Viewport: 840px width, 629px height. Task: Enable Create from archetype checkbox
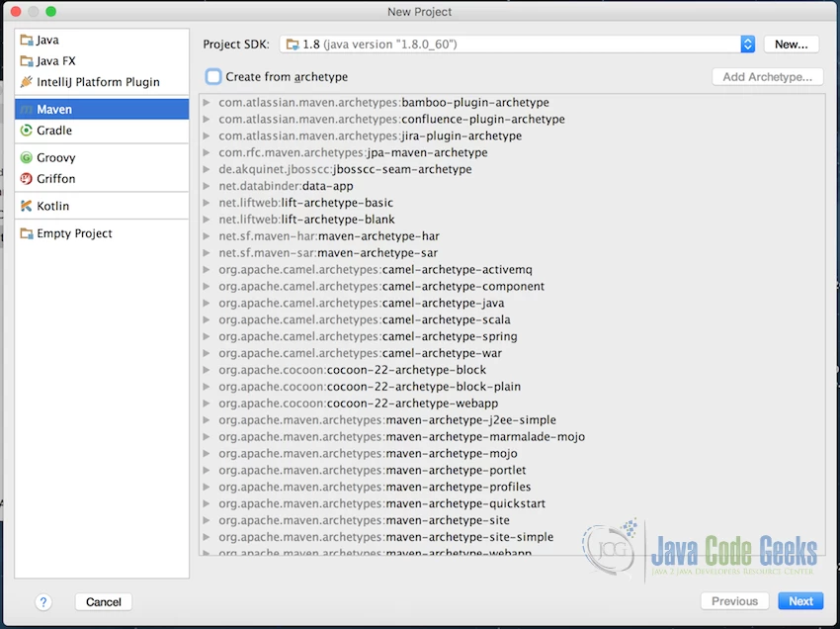213,77
